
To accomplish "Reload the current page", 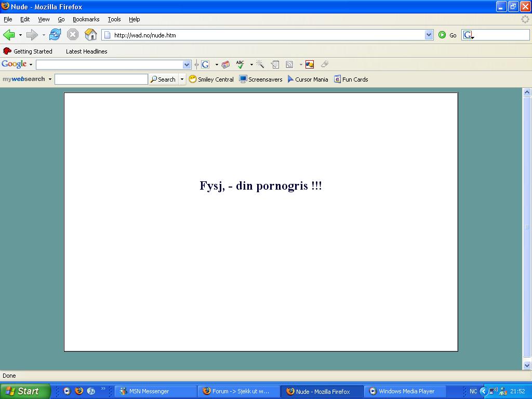I will click(55, 35).
